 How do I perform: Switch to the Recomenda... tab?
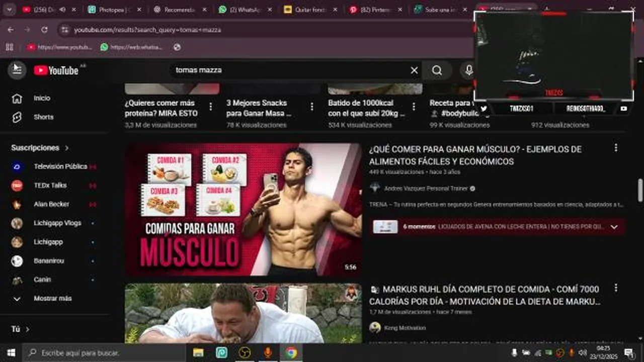[x=179, y=10]
